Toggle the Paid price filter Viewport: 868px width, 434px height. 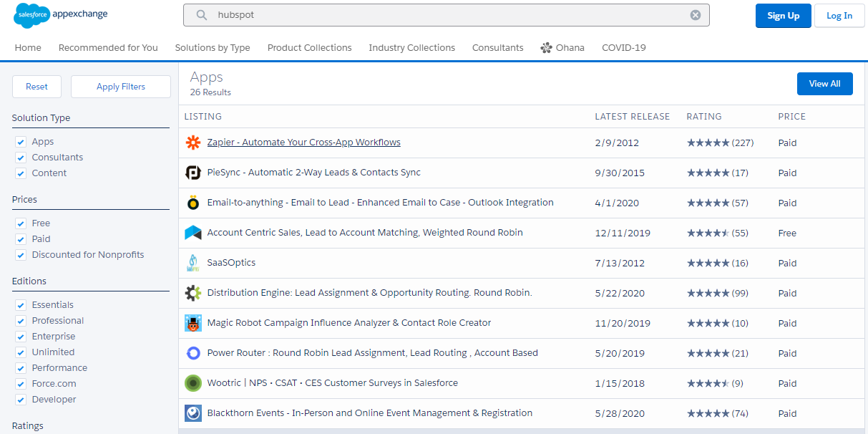click(21, 239)
